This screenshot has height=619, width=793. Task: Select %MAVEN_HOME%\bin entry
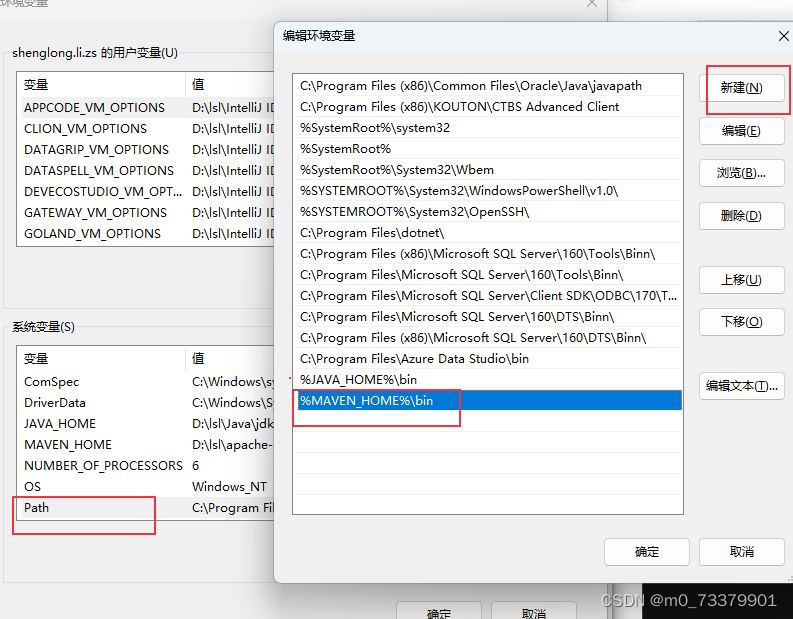[x=488, y=401]
